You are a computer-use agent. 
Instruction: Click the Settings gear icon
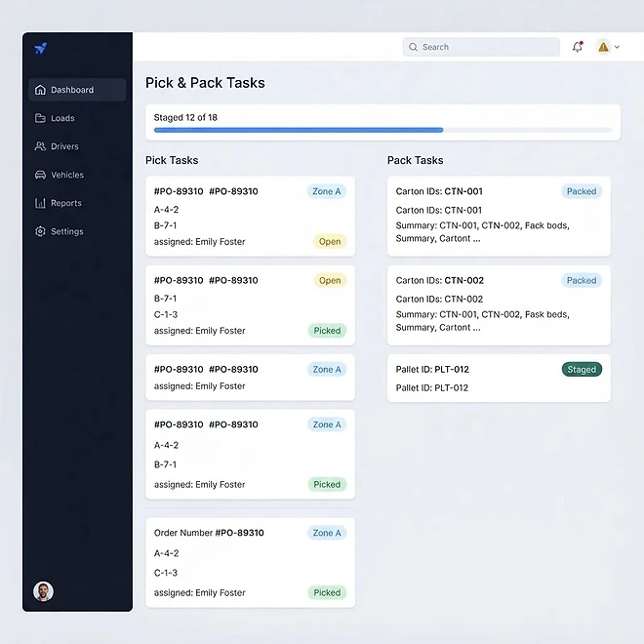[x=40, y=231]
